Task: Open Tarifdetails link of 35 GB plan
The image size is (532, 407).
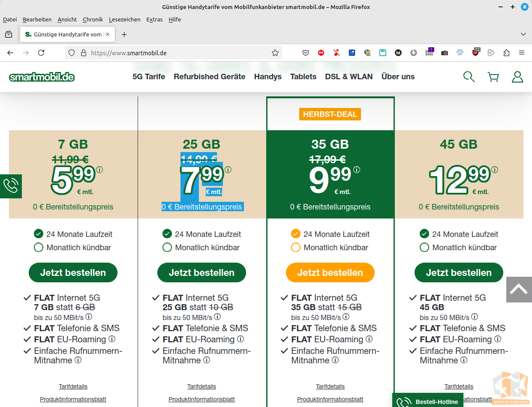Action: [x=330, y=386]
